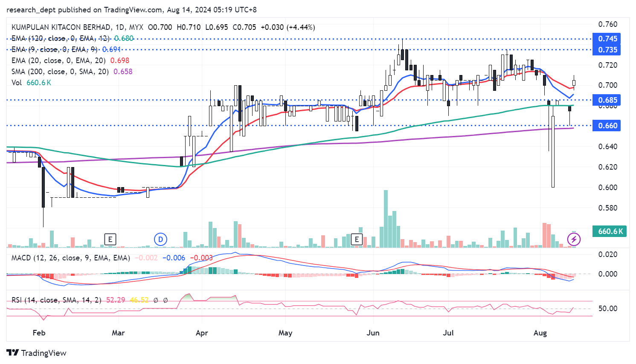Open the RSI indicator legend
The height and width of the screenshot is (364, 636).
56,300
